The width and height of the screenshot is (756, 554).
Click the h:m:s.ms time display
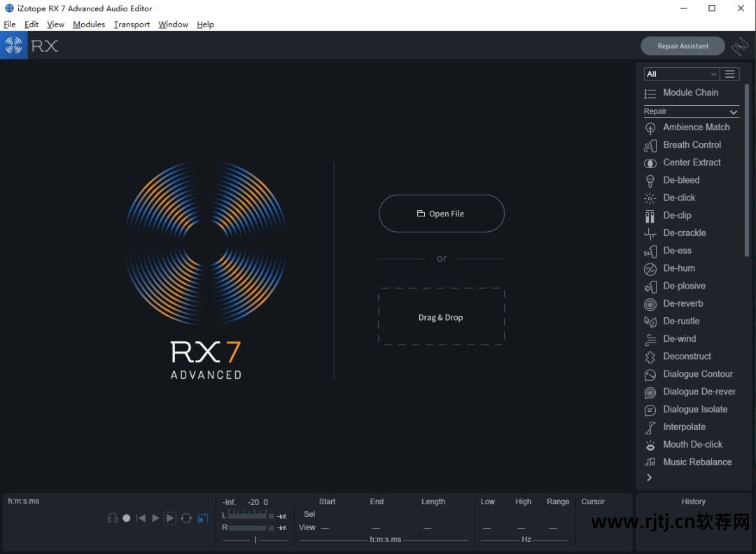24,501
